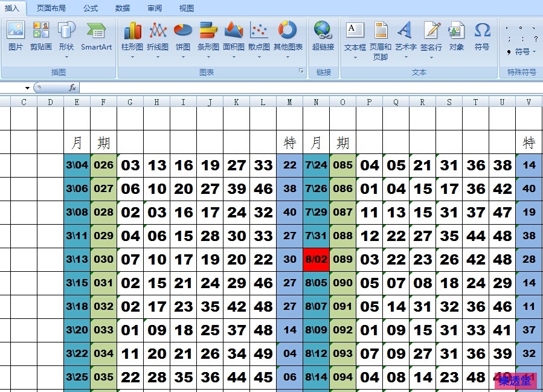Click the date cell 7\24

pyautogui.click(x=316, y=165)
